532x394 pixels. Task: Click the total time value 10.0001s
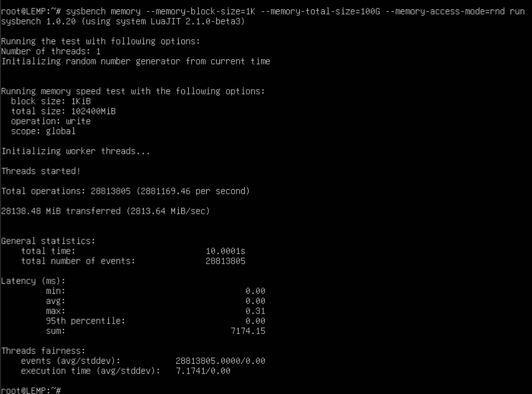(x=226, y=251)
